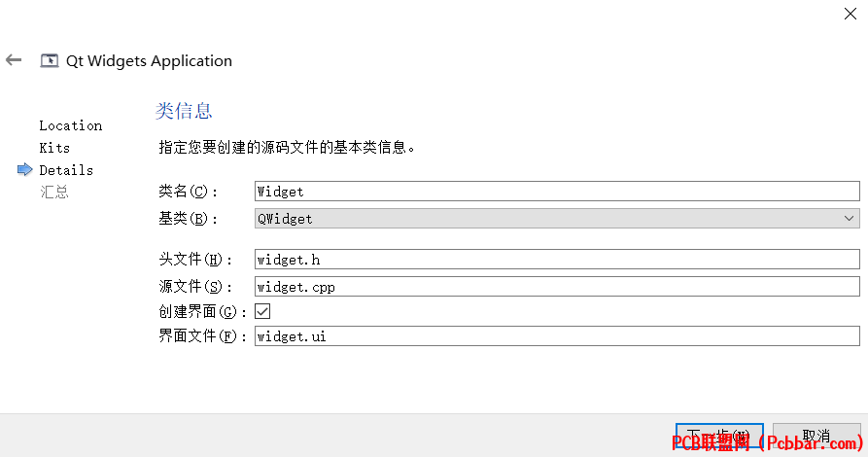Screen dimensions: 868x457
Task: Click into the 类名 Widget field
Action: [x=557, y=192]
